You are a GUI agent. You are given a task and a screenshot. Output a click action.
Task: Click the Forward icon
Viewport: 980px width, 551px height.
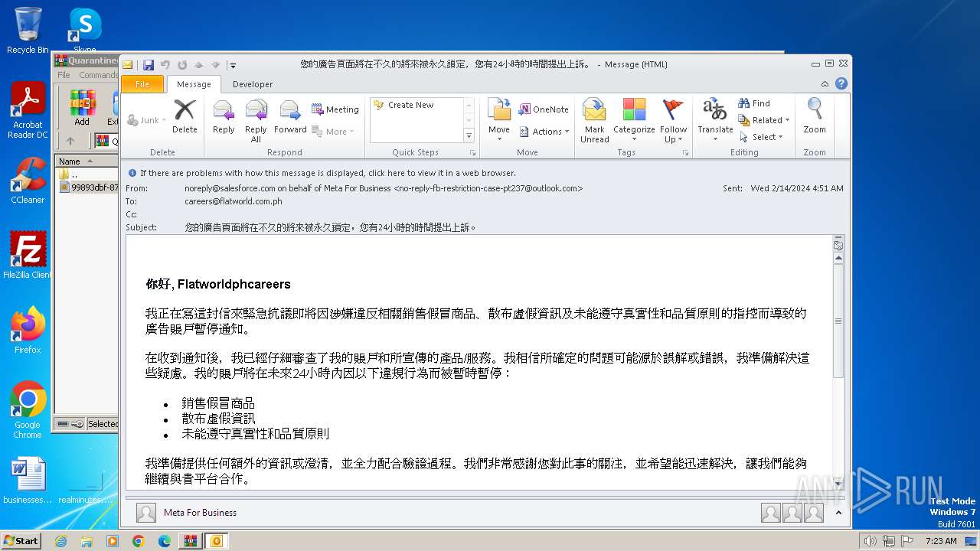290,117
